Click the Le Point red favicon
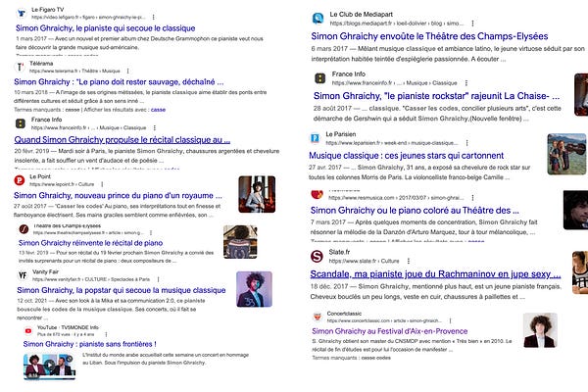This screenshot has width=588, height=392. point(20,180)
